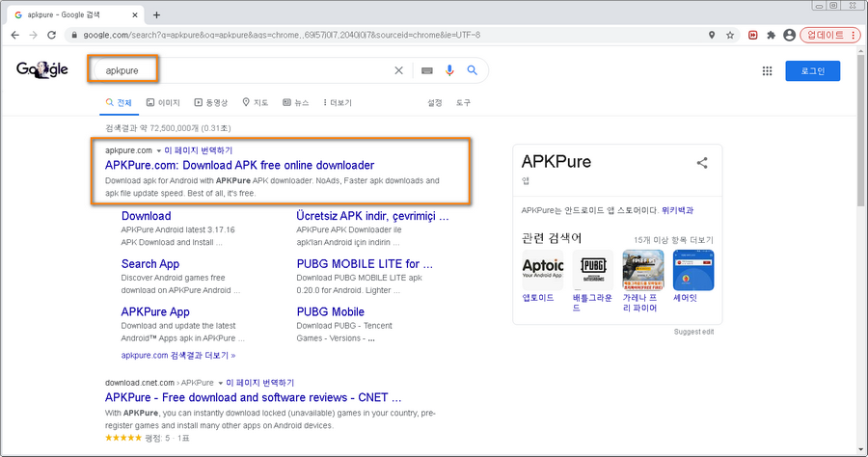This screenshot has width=868, height=457.
Task: Click the 쉐어잇 related search label
Action: (x=685, y=298)
